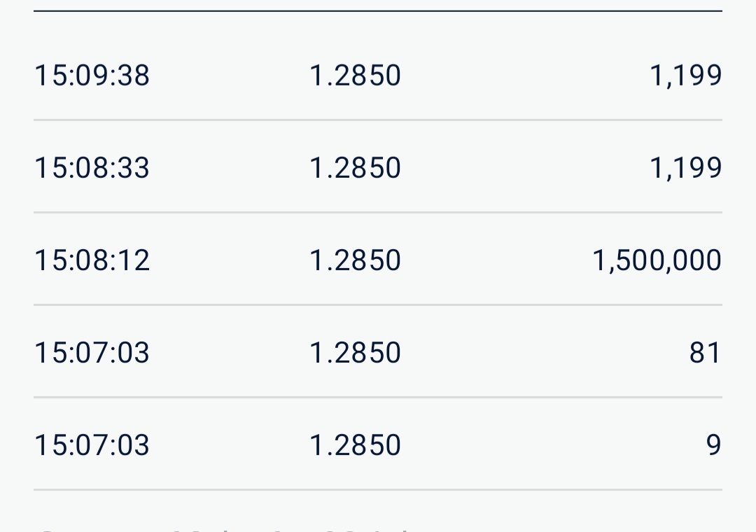The height and width of the screenshot is (532, 756).
Task: Click the price 1.2850 in the 15:09:38 row
Action: pyautogui.click(x=355, y=76)
